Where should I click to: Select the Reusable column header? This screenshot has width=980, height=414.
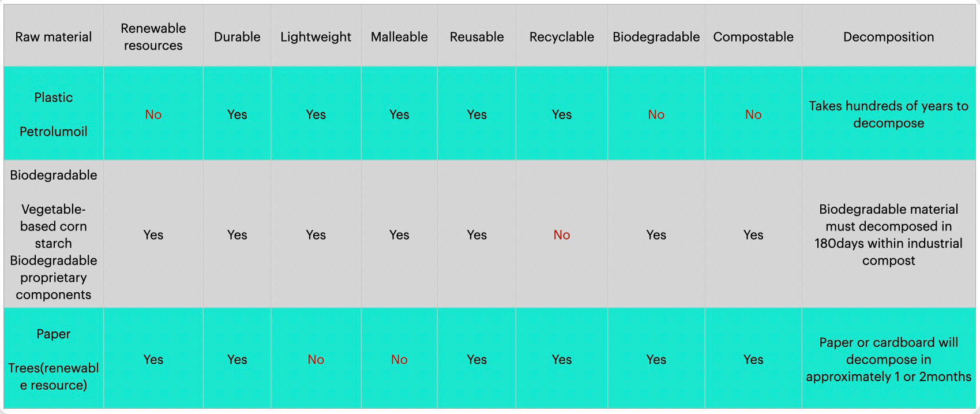477,36
